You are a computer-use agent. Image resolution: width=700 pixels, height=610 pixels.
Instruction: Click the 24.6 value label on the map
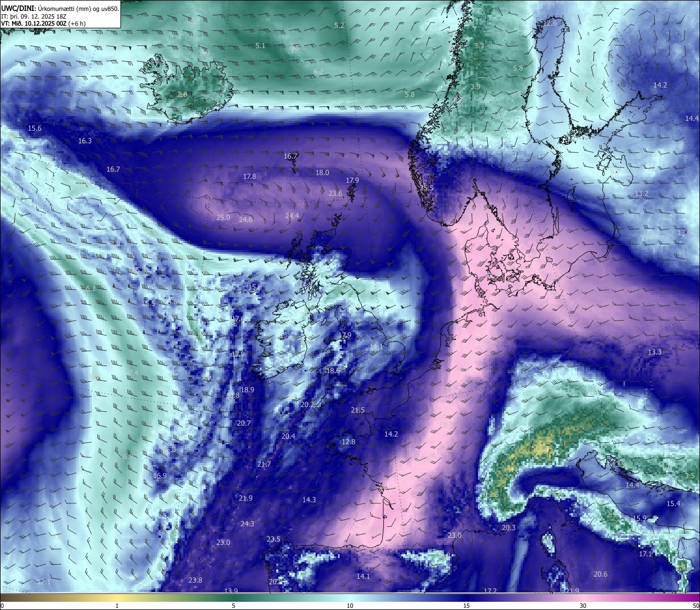point(246,219)
